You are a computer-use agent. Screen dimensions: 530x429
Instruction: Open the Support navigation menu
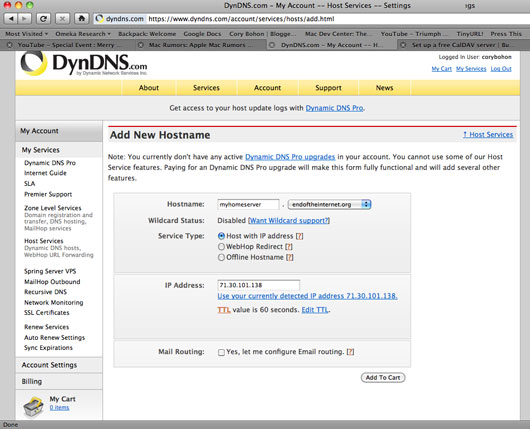tap(328, 88)
